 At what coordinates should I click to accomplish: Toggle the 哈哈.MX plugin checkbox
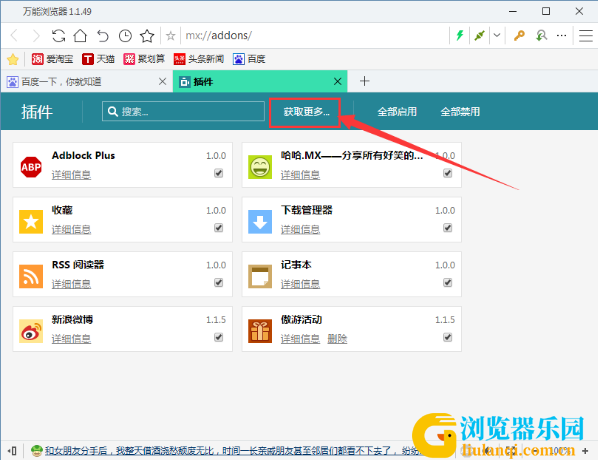pos(448,173)
